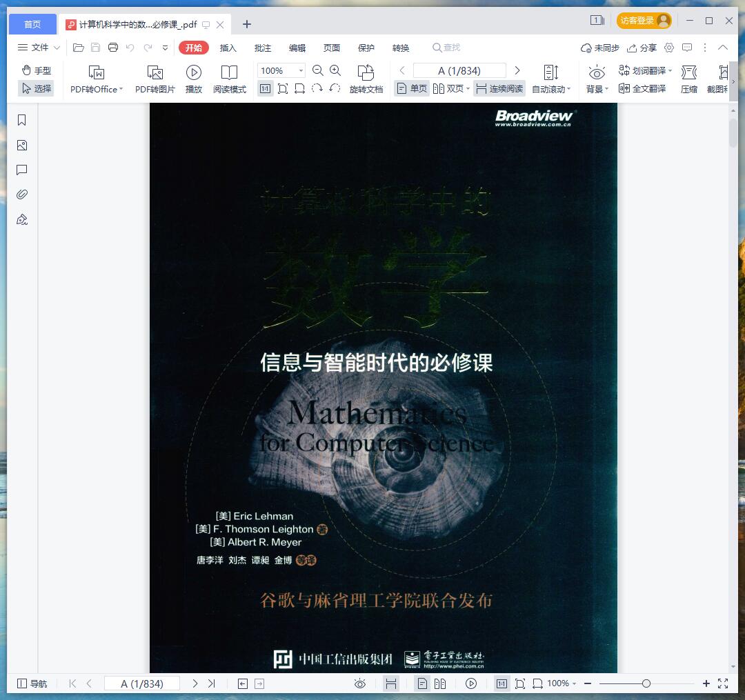Expand quick access toolbar customization arrow

click(x=165, y=48)
